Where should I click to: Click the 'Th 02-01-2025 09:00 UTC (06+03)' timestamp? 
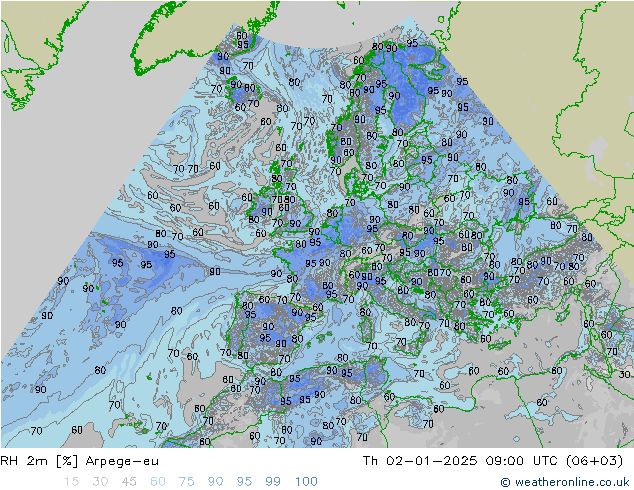(492, 461)
